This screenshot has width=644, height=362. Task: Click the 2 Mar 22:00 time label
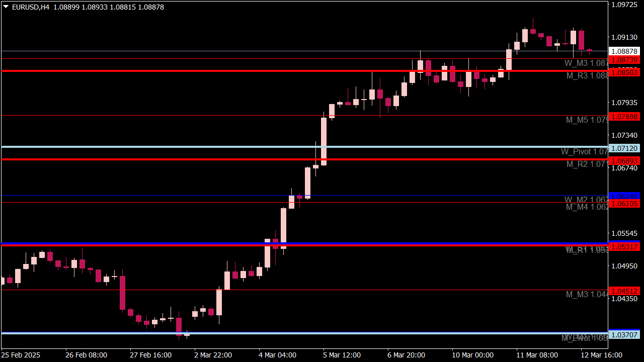[213, 355]
